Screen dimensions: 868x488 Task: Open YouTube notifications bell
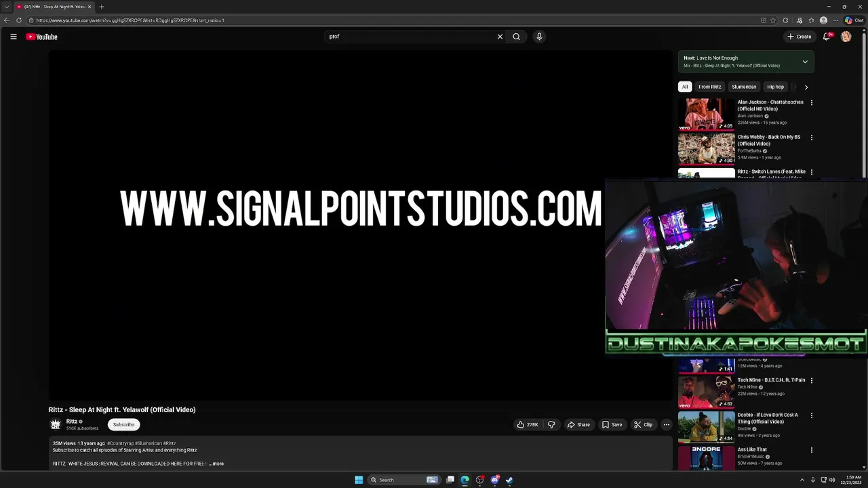tap(826, 37)
